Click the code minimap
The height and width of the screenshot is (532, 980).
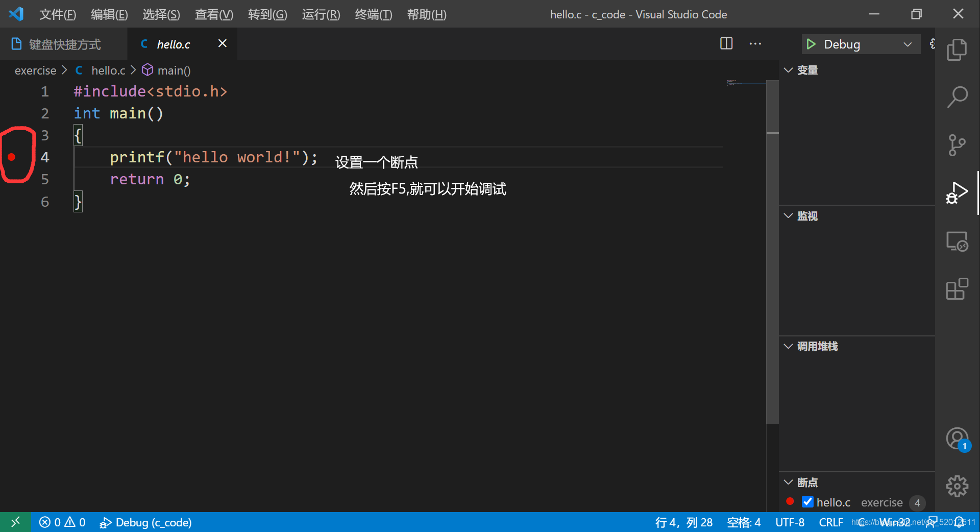click(x=745, y=83)
